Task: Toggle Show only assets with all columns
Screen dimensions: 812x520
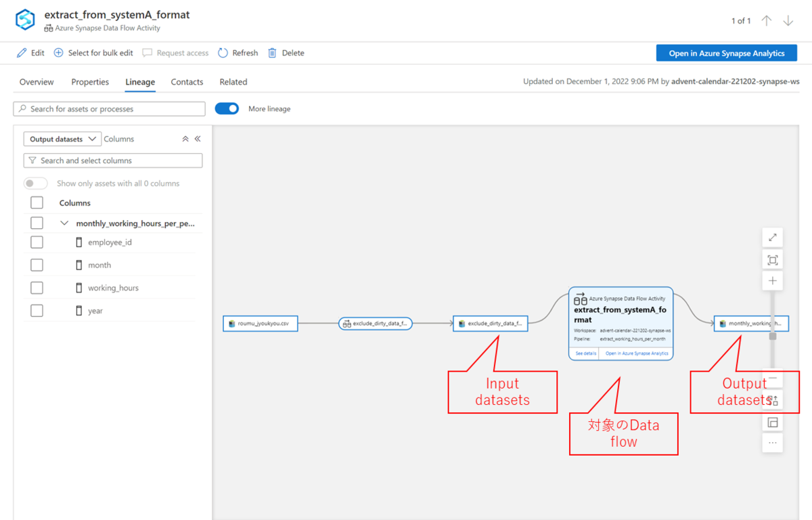Action: 35,183
